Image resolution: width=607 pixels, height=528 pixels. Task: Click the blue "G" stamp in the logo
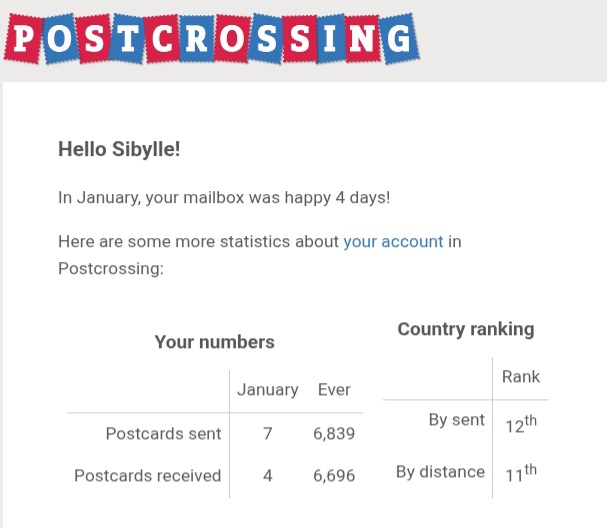coord(396,38)
